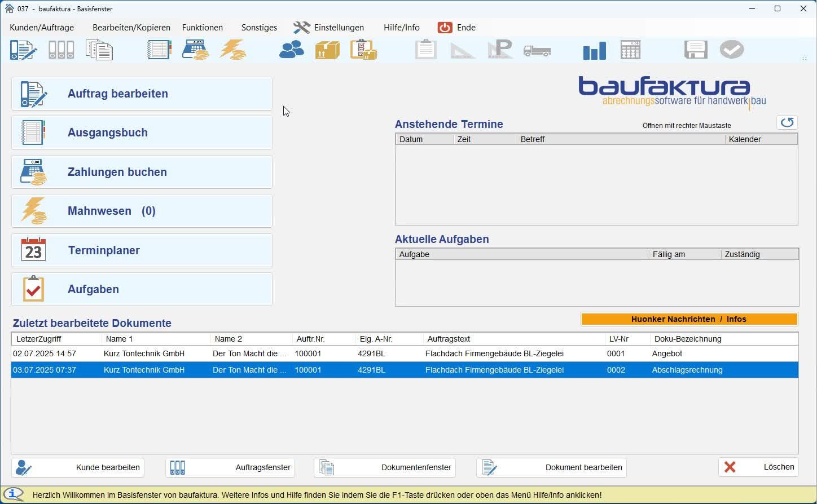
Task: Open the Funktionen menu
Action: click(203, 28)
